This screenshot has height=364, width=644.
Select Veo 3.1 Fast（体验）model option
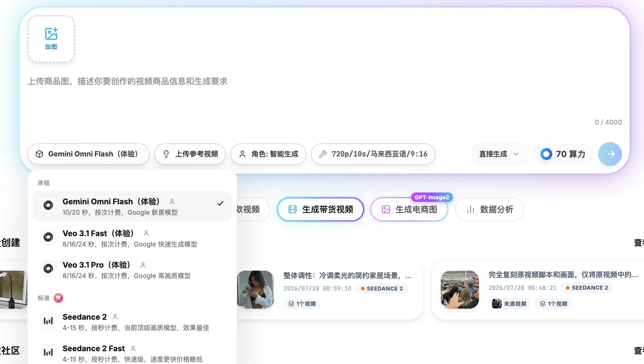132,238
